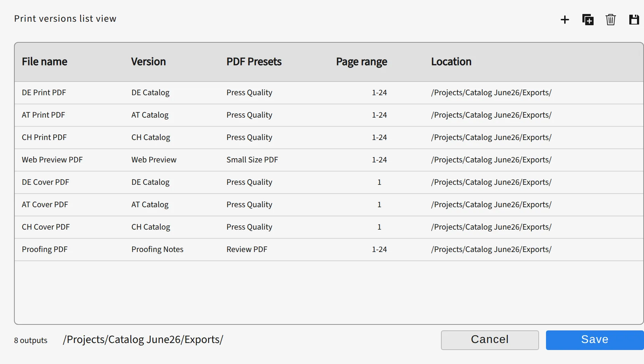Viewport: 644px width, 364px height.
Task: Click the Web Preview version cell
Action: coord(154,160)
